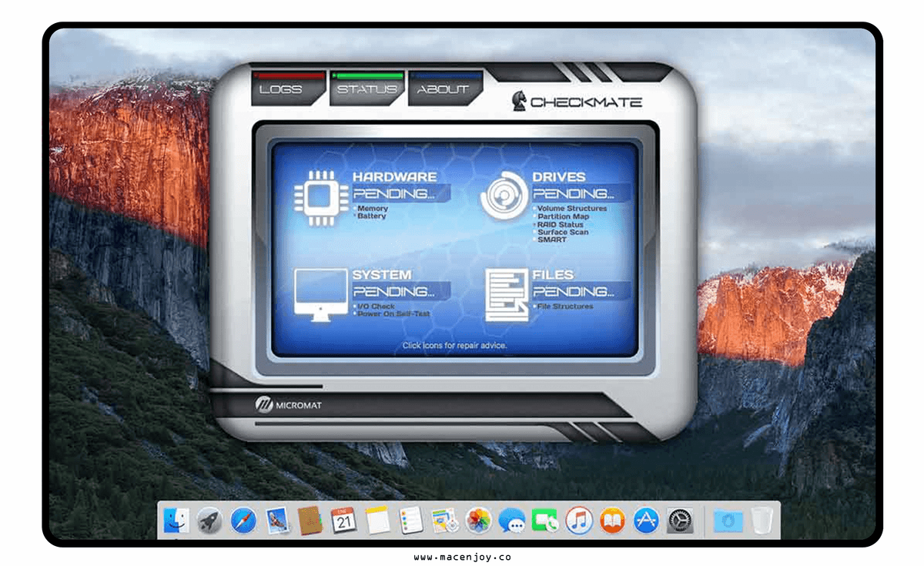The height and width of the screenshot is (566, 924).
Task: Select the DRIVES heading
Action: pyautogui.click(x=559, y=177)
